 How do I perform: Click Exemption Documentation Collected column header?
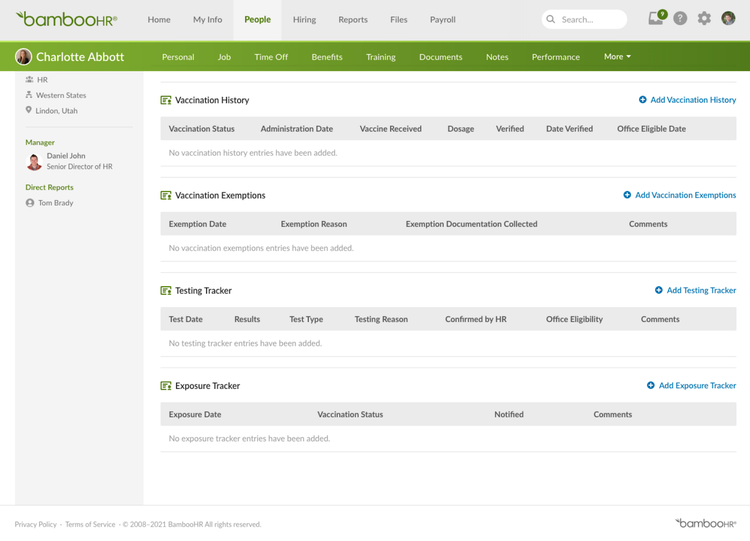[x=471, y=224]
